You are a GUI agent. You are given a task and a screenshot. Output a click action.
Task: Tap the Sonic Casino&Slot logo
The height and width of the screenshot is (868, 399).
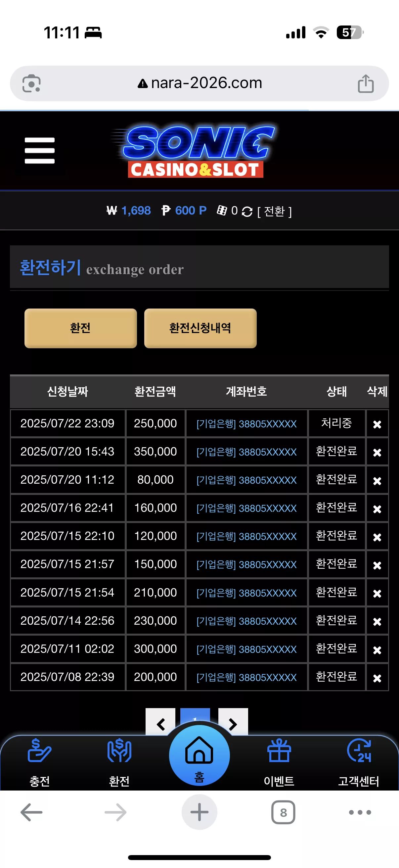pos(195,151)
